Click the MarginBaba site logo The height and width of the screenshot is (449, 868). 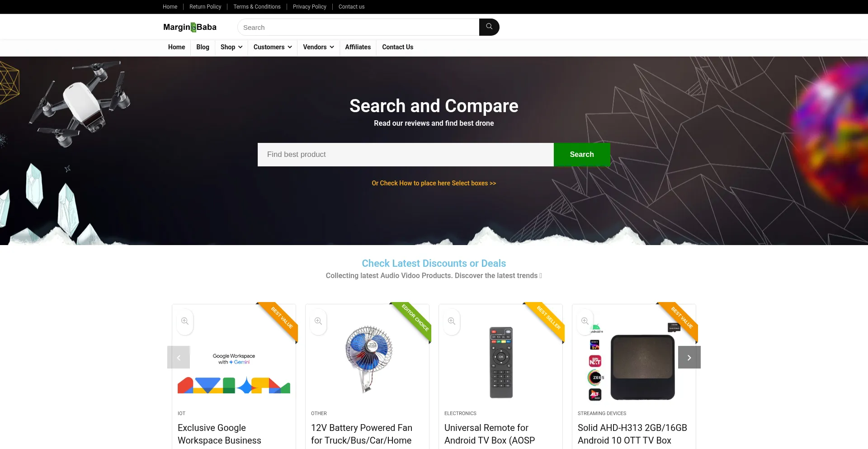190,27
